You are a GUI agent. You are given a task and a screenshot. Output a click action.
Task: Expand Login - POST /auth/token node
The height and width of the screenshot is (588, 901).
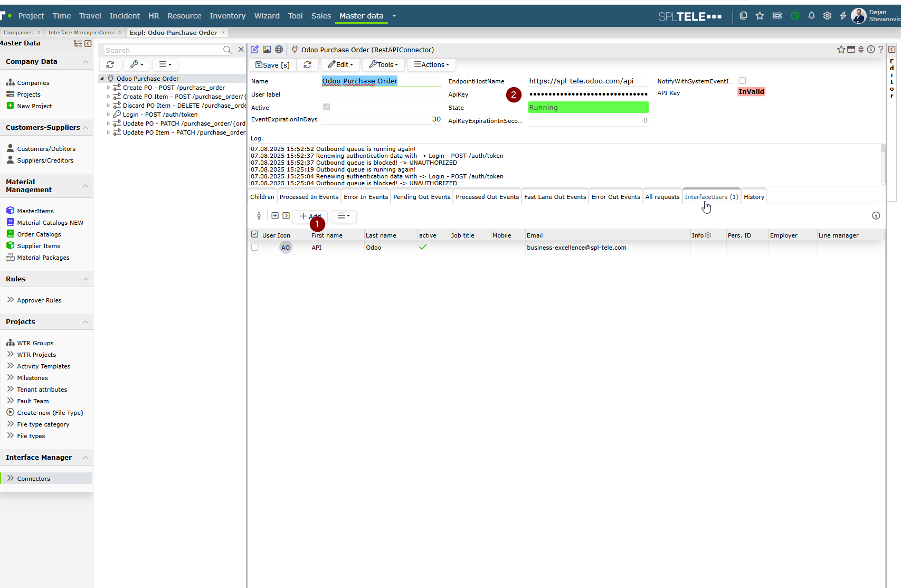[108, 115]
